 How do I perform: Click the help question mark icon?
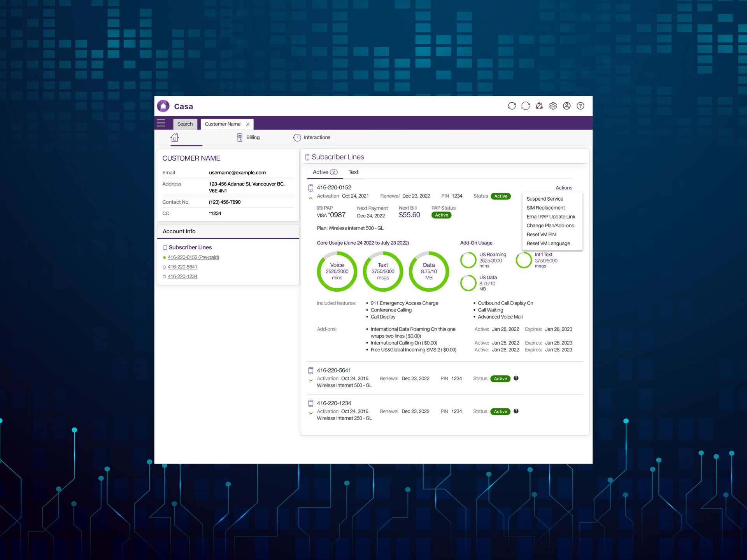coord(580,106)
